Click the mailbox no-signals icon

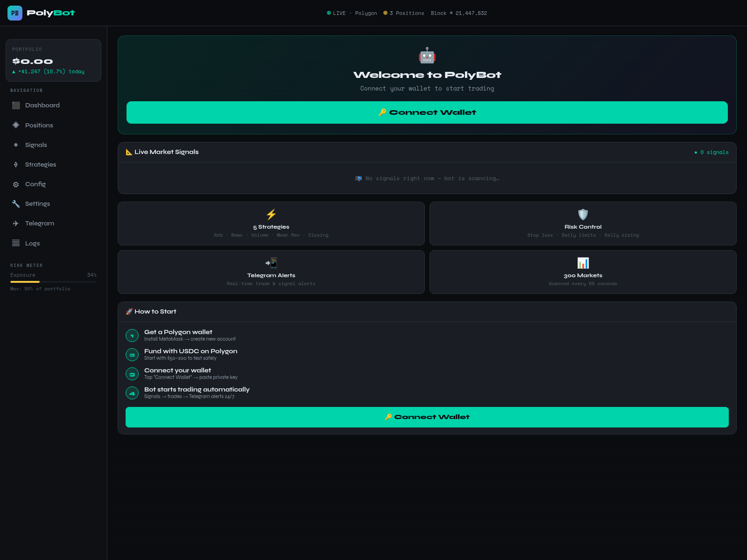(359, 179)
